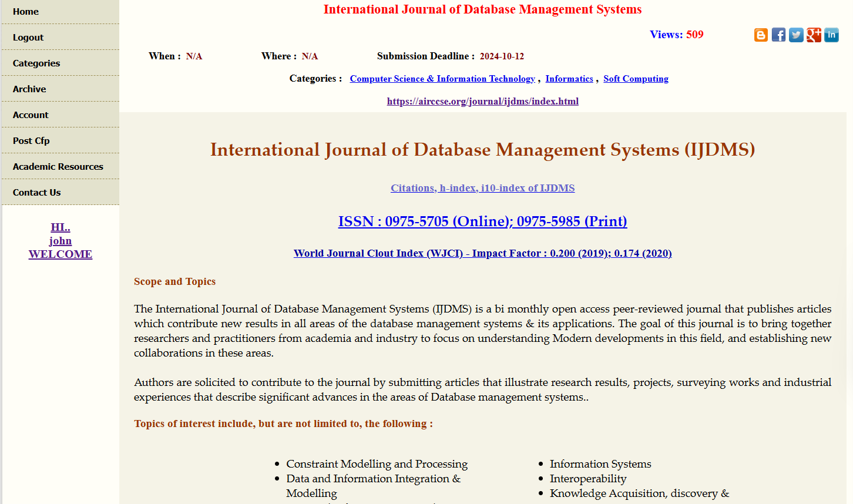Open Categories menu item

click(60, 63)
